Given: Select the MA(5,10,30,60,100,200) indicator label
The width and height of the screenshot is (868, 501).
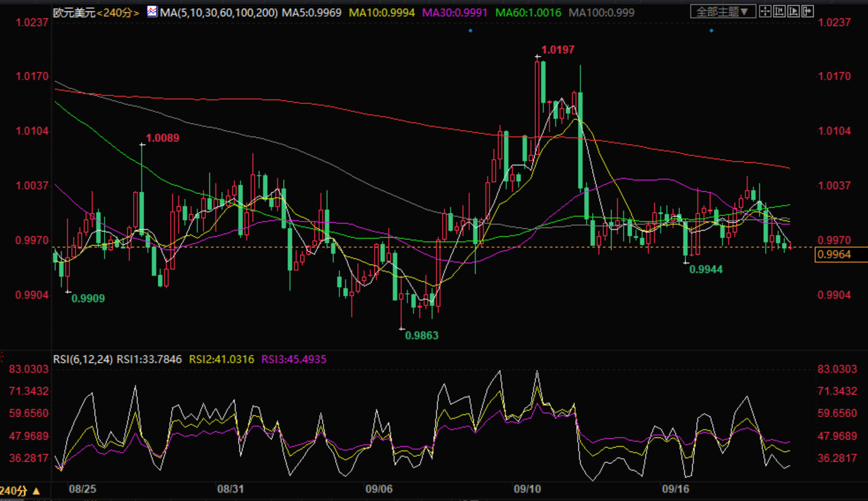Looking at the screenshot, I should (219, 12).
